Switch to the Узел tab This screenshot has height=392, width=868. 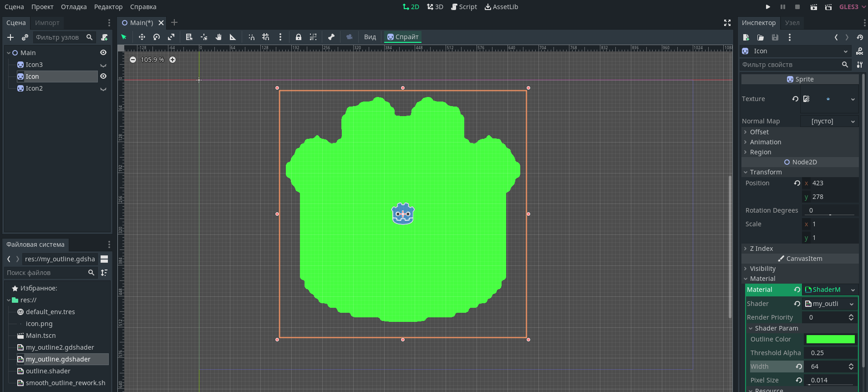[x=792, y=23]
